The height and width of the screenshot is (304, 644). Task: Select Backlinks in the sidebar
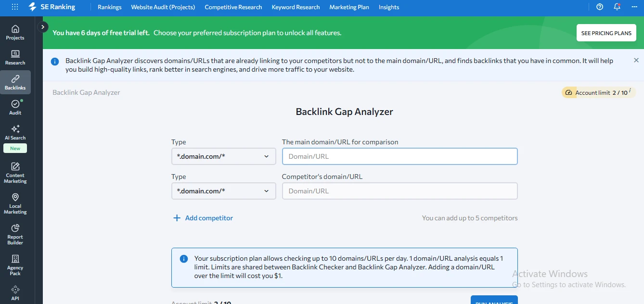click(x=15, y=82)
